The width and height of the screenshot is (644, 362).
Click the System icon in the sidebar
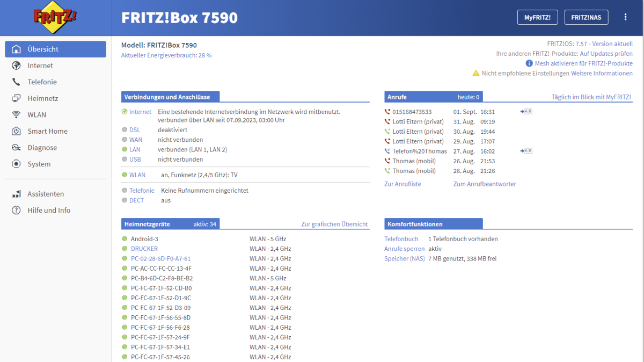point(16,164)
